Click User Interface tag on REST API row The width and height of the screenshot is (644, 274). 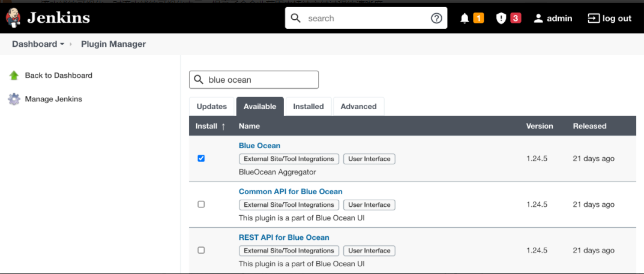[369, 251]
